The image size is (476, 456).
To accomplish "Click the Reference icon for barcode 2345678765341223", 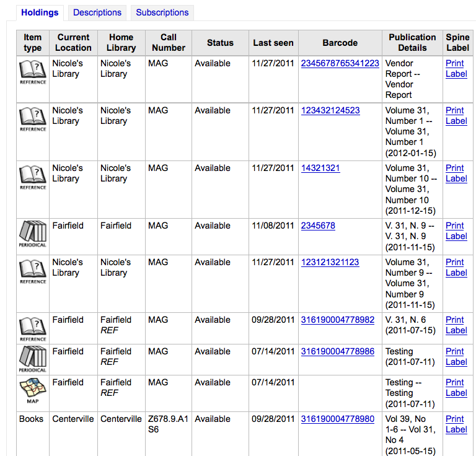I will (33, 71).
